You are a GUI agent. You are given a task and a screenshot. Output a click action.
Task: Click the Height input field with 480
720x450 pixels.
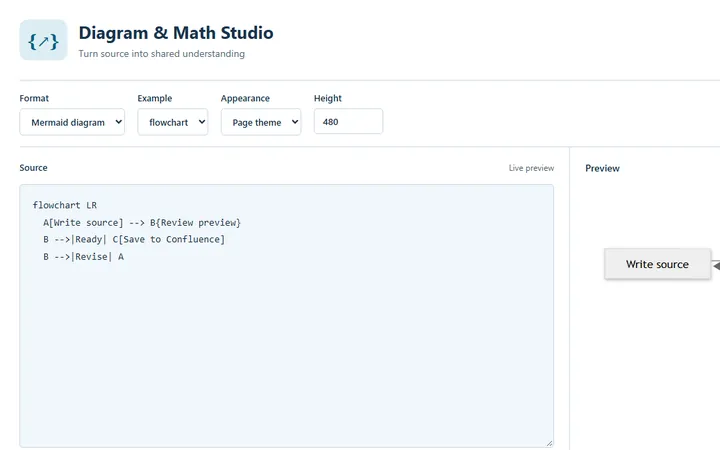(349, 122)
